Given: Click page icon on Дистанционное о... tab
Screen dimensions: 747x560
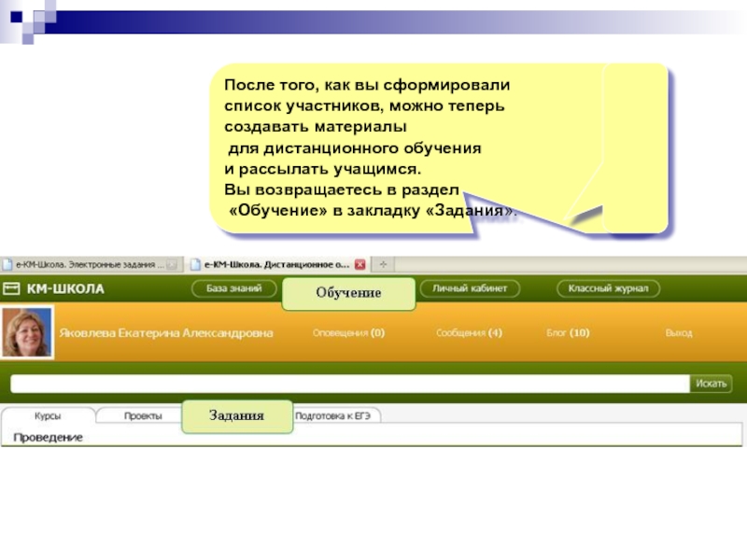Looking at the screenshot, I should [x=195, y=264].
